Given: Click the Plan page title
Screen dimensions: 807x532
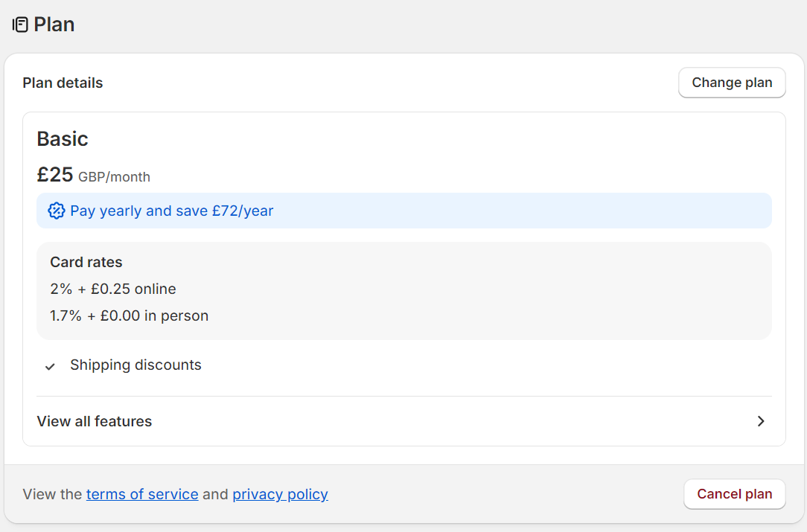Looking at the screenshot, I should pyautogui.click(x=54, y=25).
